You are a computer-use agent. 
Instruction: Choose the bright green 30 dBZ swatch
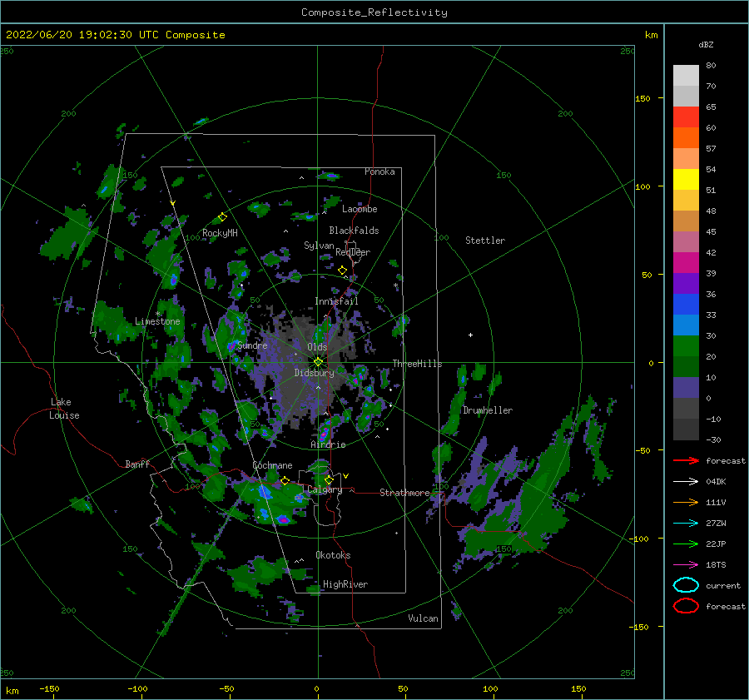click(686, 345)
